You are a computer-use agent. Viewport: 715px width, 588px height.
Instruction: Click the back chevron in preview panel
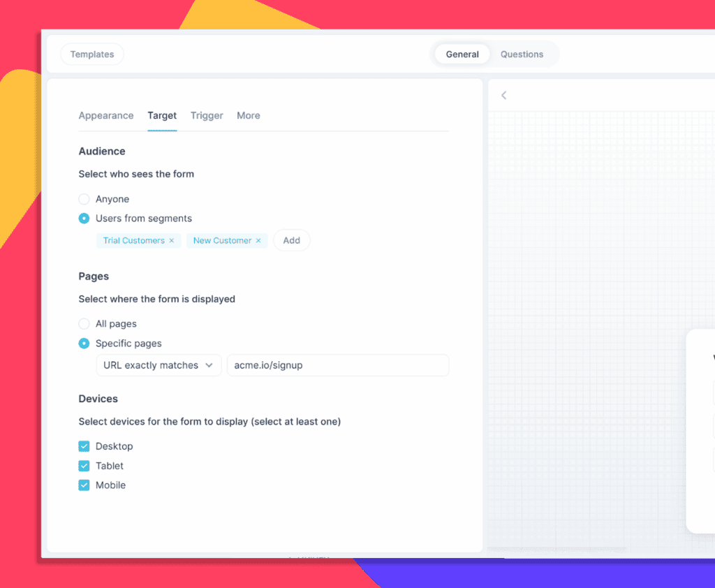(x=503, y=96)
